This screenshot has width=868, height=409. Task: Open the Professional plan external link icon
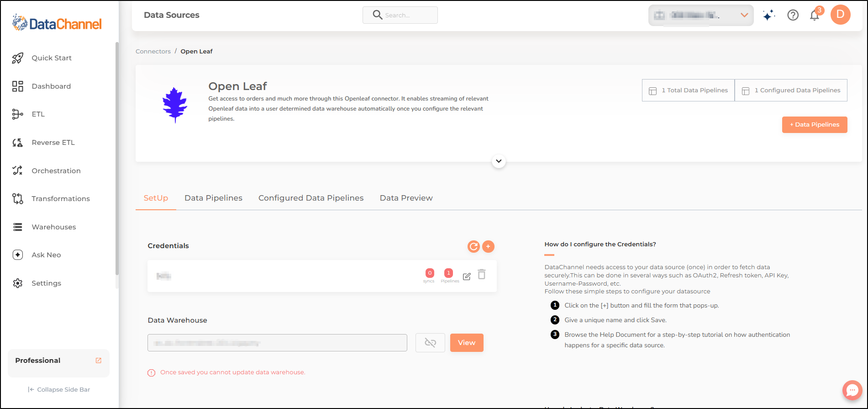[98, 361]
